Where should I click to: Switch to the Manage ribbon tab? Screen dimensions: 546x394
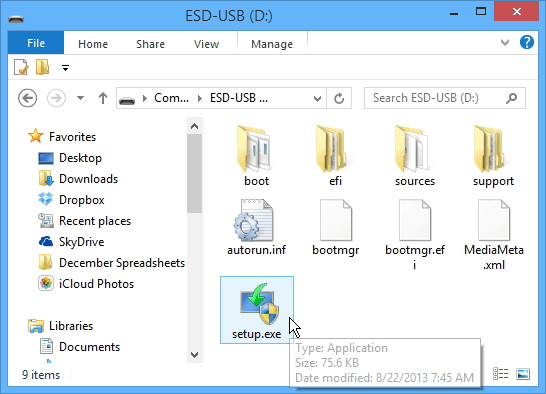[x=272, y=44]
